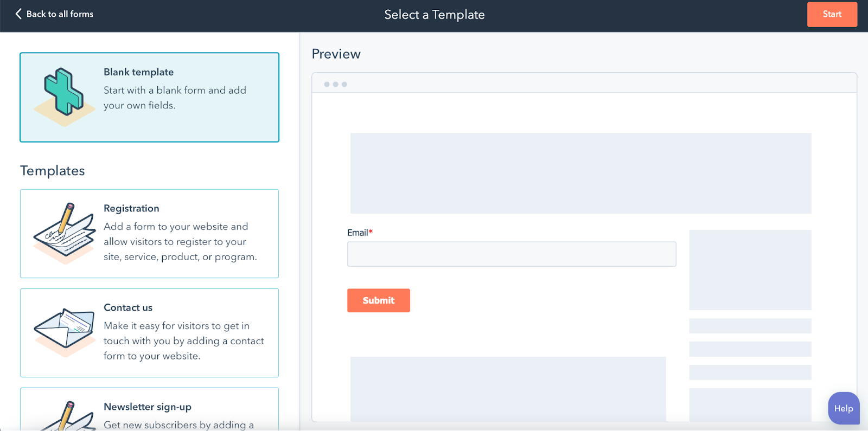
Task: Click the Select a Template title
Action: click(x=434, y=15)
